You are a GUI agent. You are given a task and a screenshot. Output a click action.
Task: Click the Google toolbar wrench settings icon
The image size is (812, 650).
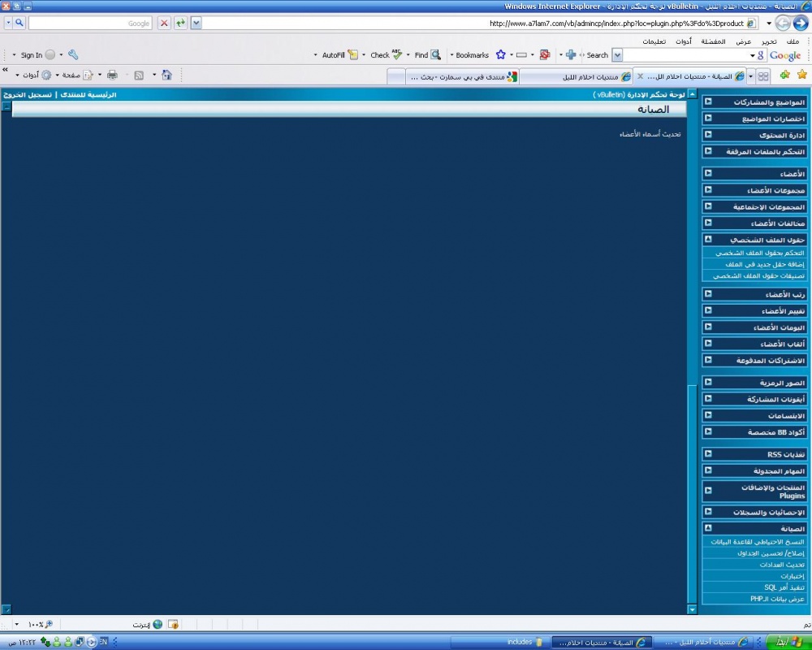click(73, 55)
